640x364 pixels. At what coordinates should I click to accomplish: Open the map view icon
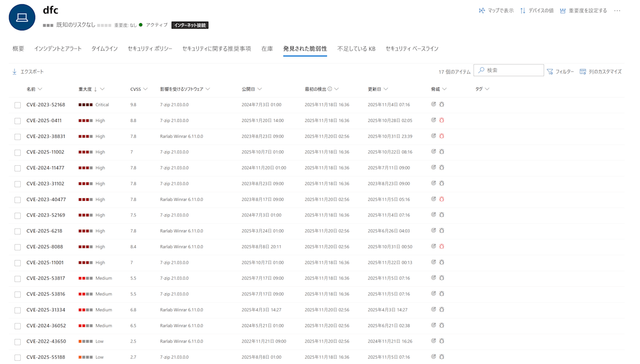[482, 11]
